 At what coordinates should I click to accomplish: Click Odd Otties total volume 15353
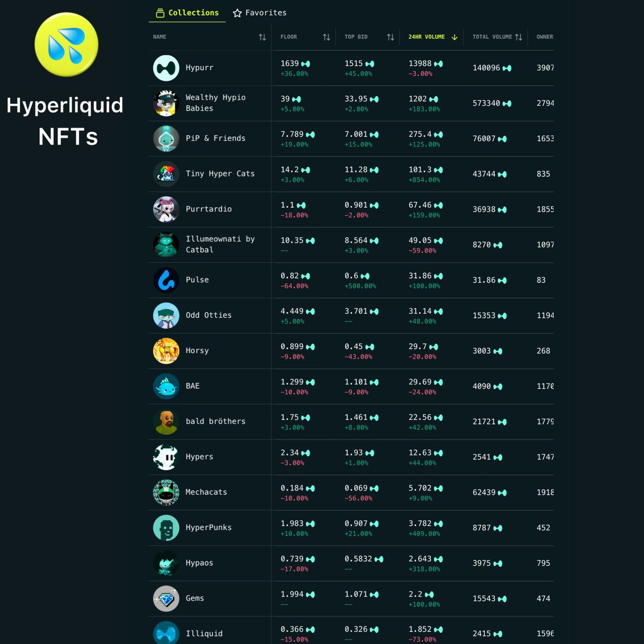[x=484, y=316]
